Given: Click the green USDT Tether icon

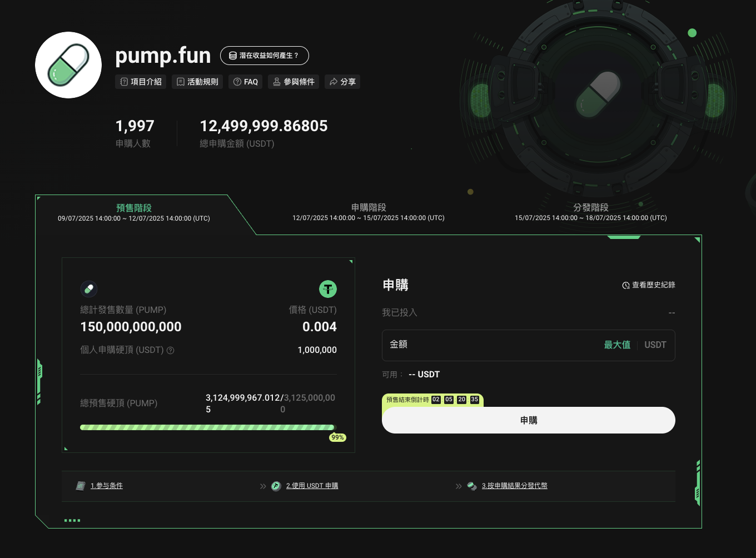Looking at the screenshot, I should pos(328,289).
